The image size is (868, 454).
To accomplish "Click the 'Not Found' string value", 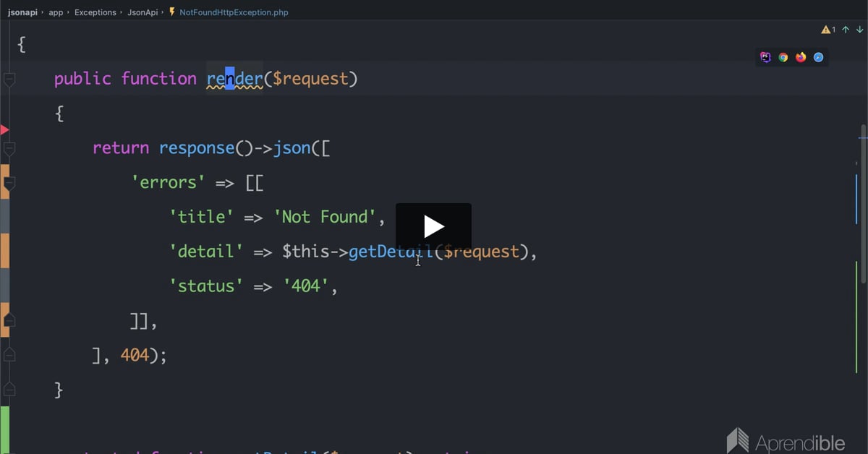I will click(x=325, y=217).
